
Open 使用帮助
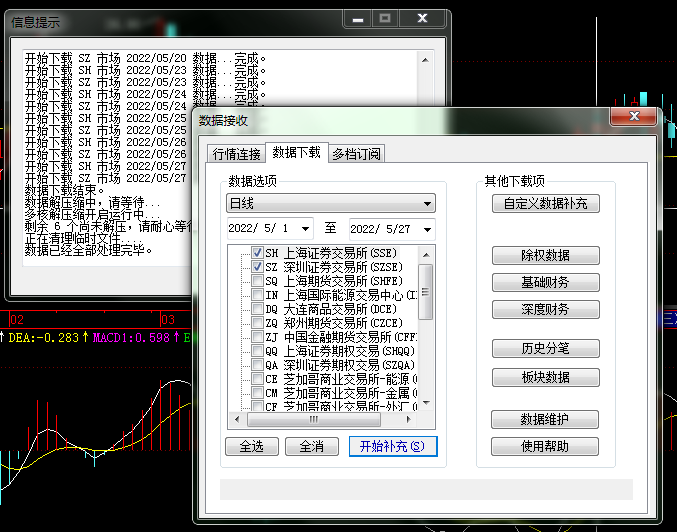545,446
